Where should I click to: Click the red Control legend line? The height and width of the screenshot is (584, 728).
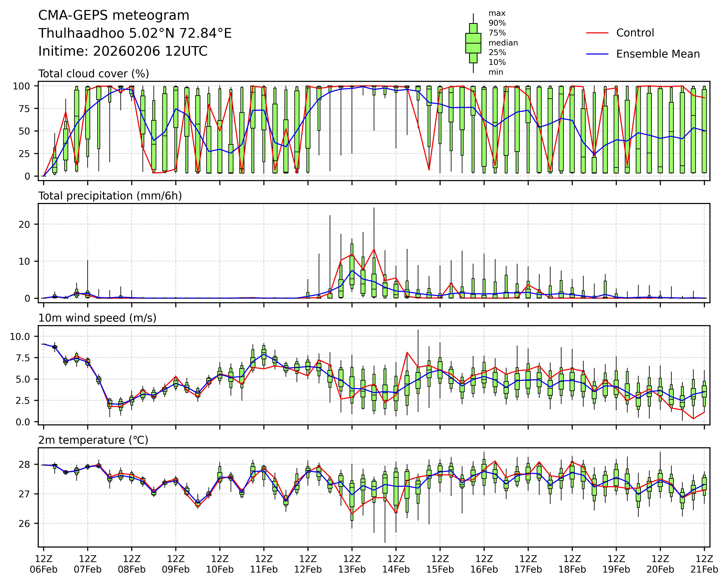click(597, 33)
